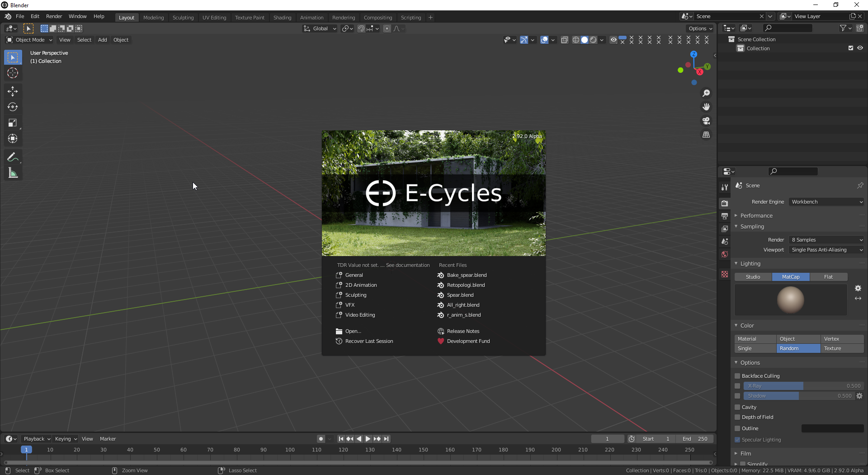The image size is (868, 475).
Task: Play animation in timeline
Action: pyautogui.click(x=368, y=439)
